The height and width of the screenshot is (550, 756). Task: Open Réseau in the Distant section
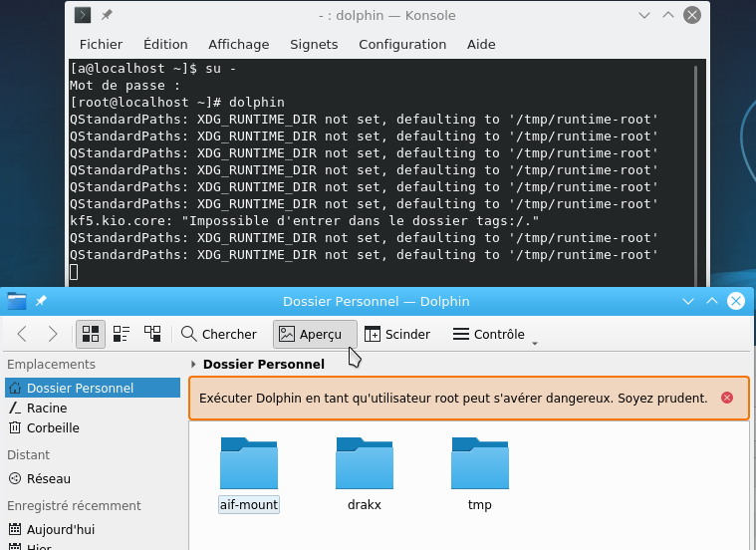pyautogui.click(x=93, y=478)
